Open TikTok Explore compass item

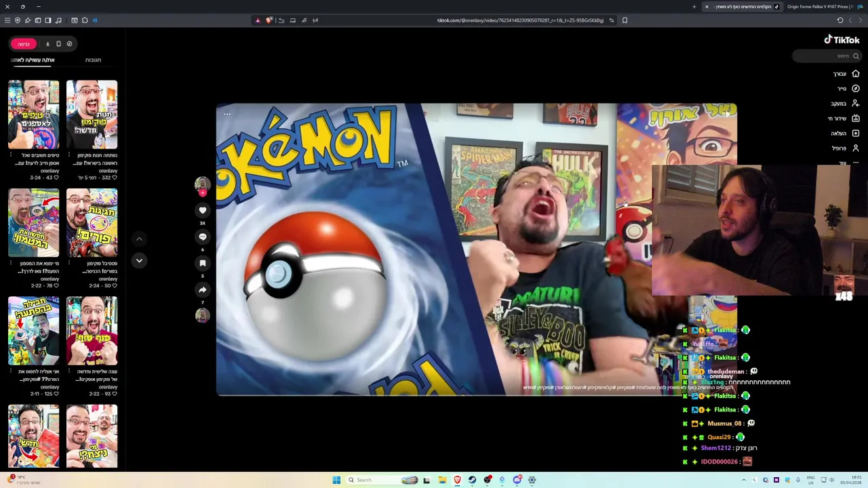(x=848, y=89)
